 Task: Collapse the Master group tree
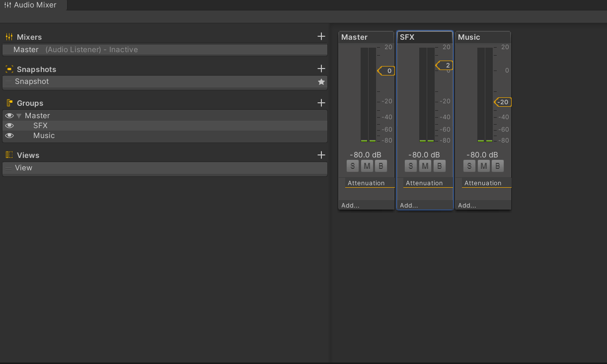click(x=19, y=116)
